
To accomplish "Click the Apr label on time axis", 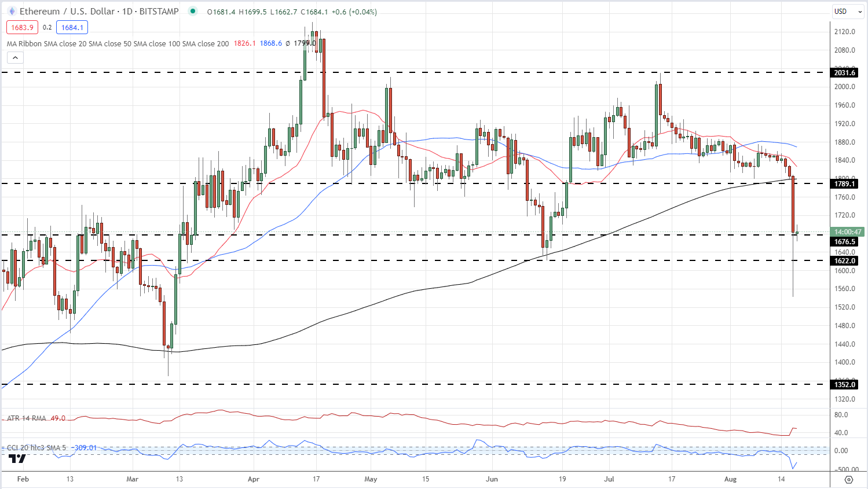I will point(253,479).
